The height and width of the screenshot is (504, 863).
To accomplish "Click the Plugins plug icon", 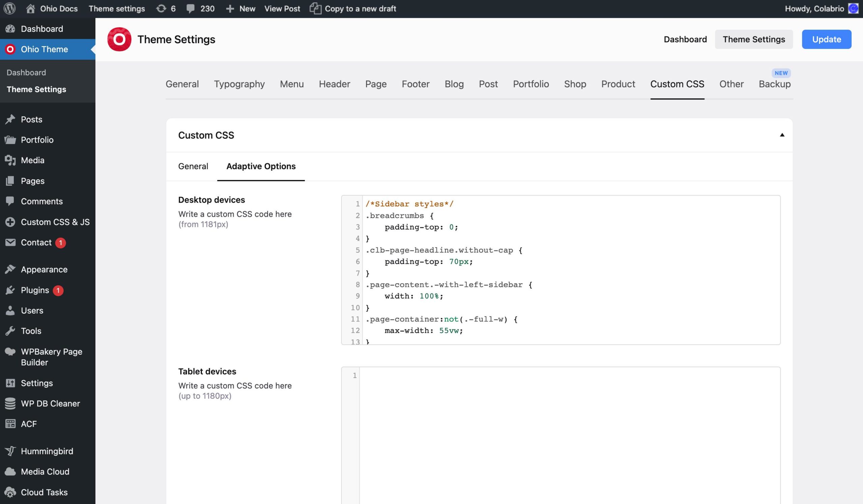I will [x=10, y=290].
